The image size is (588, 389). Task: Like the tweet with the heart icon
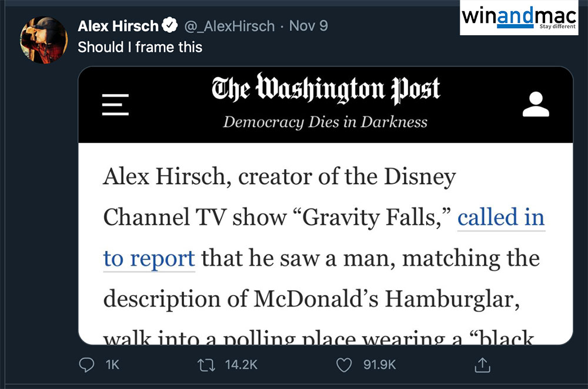coord(343,365)
